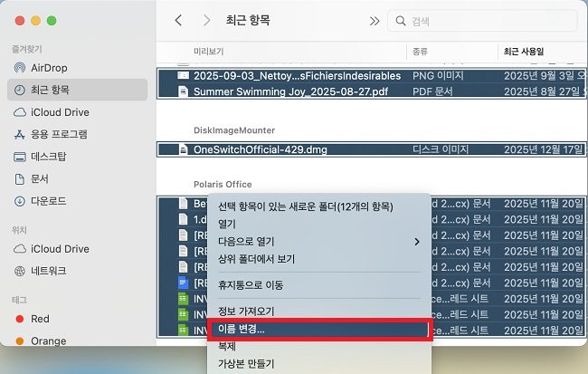Expand the toolbar overflow double chevron
The image size is (588, 374).
point(375,21)
